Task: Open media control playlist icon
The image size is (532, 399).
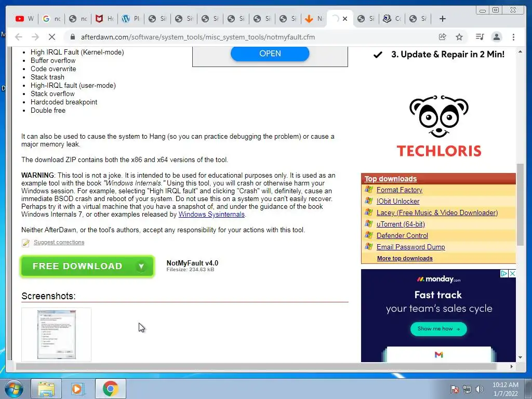Action: click(x=480, y=37)
